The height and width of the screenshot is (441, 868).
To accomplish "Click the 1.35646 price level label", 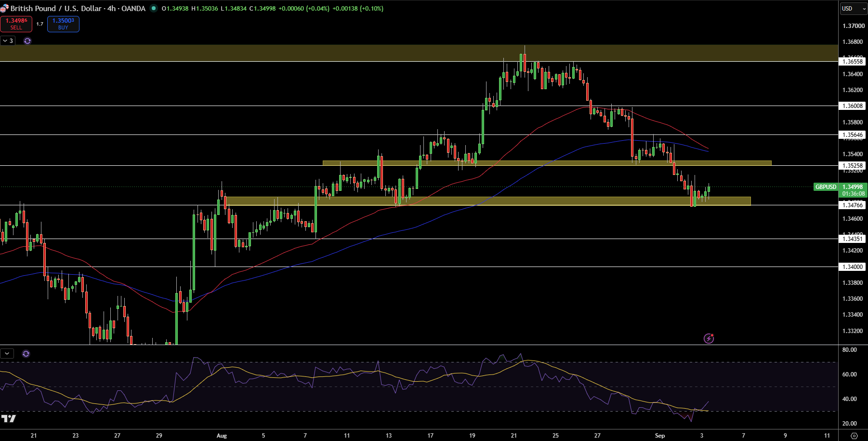I will (853, 135).
